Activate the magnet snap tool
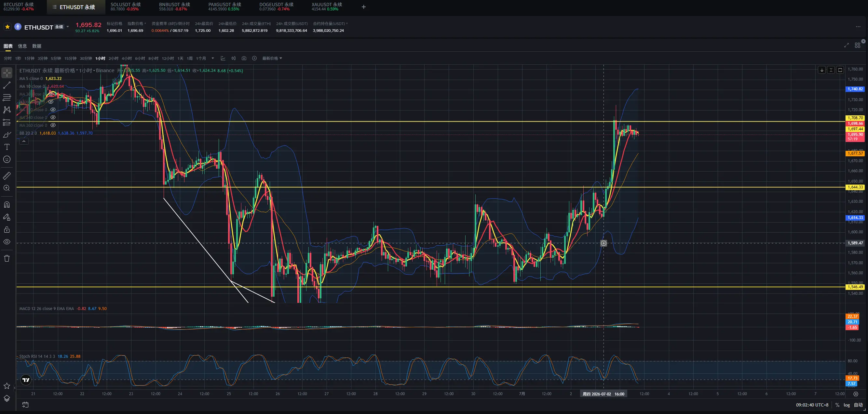 pos(7,205)
